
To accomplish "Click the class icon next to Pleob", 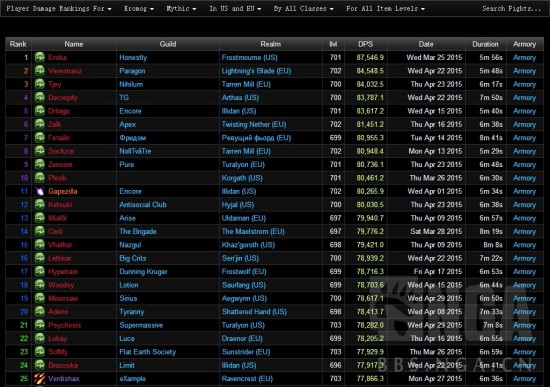I will click(40, 178).
